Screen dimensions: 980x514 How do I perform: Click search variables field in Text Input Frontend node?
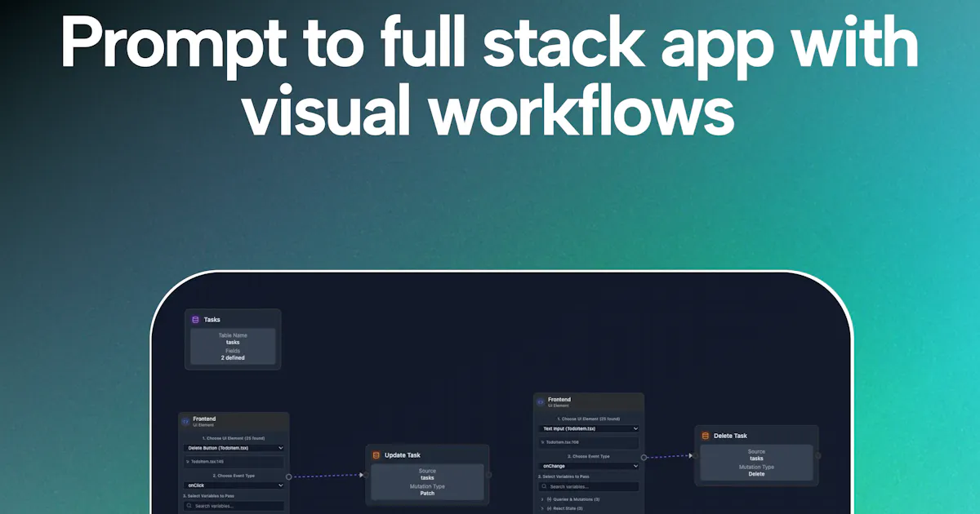coord(589,486)
